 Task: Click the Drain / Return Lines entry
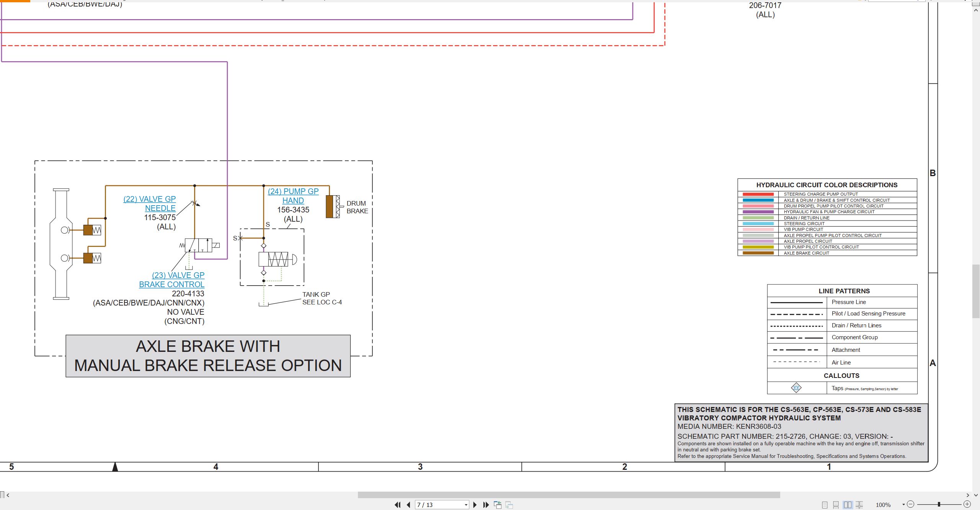pyautogui.click(x=856, y=325)
